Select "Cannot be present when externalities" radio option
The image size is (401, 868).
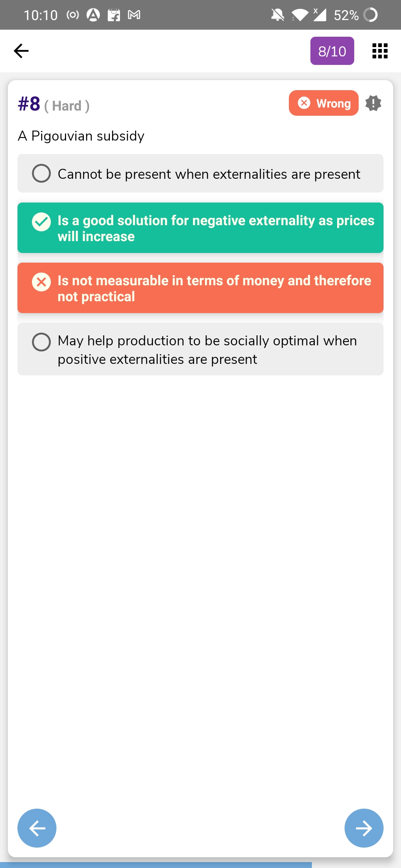[x=42, y=174]
